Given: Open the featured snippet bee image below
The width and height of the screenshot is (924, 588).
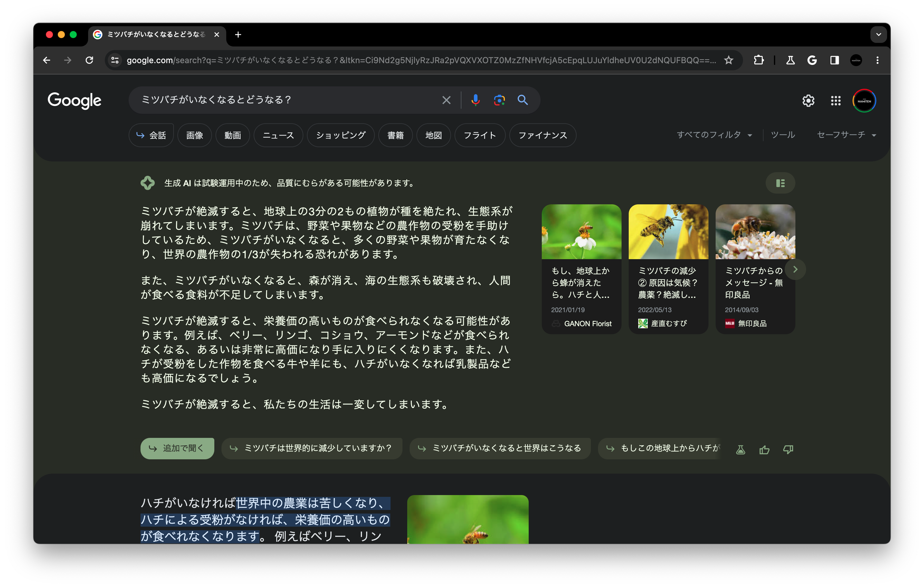Looking at the screenshot, I should 468,519.
